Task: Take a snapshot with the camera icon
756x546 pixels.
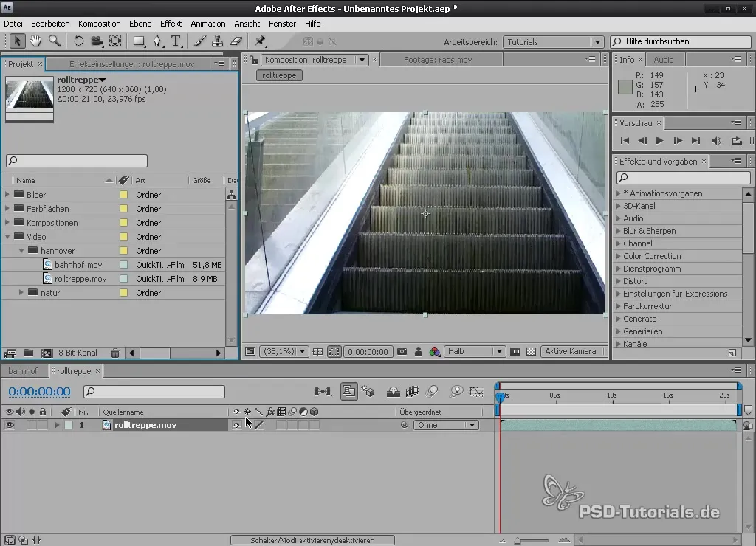Action: 402,352
